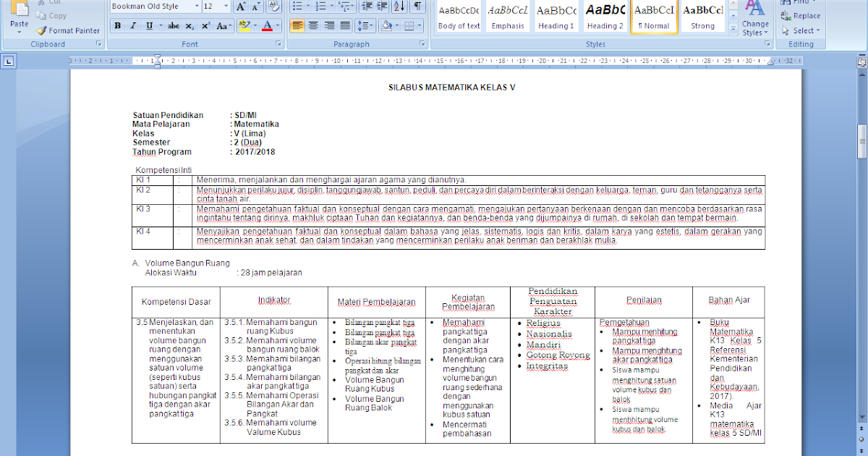868x456 pixels.
Task: Click the vertical scrollbar thumb
Action: (x=861, y=141)
